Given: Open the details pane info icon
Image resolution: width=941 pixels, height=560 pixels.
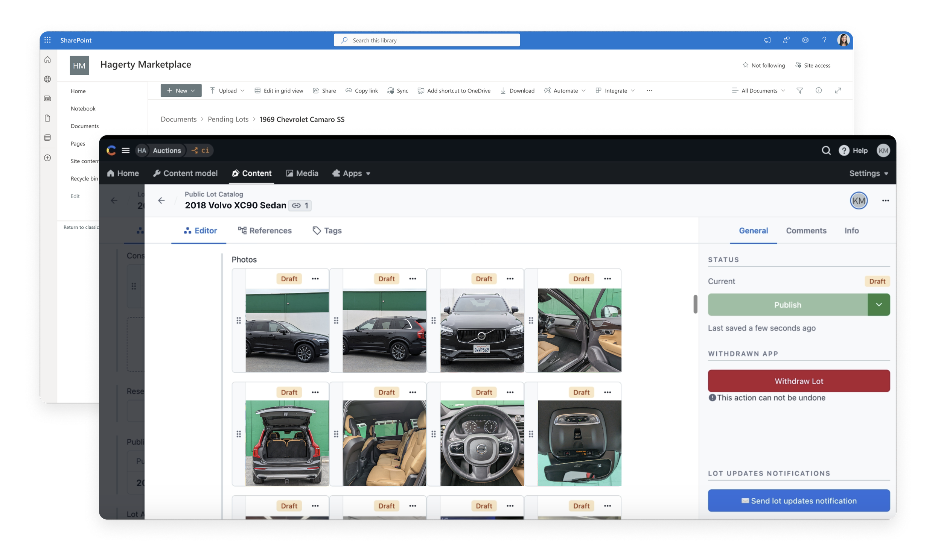Looking at the screenshot, I should pos(818,91).
